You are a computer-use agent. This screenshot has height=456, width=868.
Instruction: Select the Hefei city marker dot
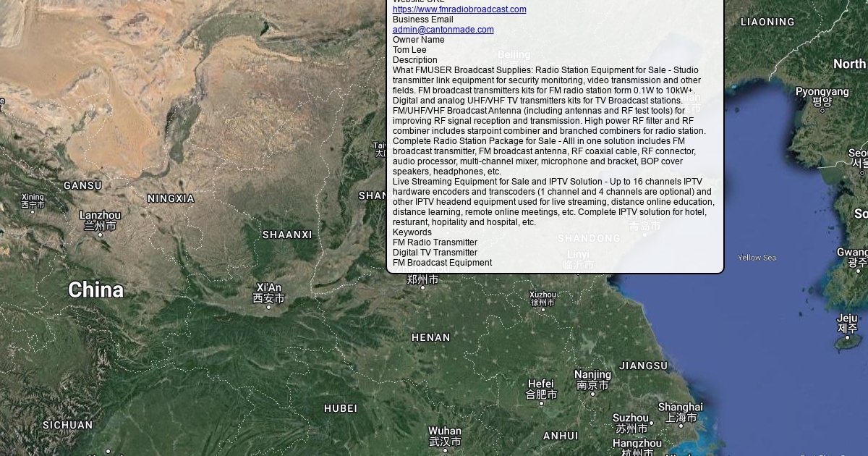[541, 403]
